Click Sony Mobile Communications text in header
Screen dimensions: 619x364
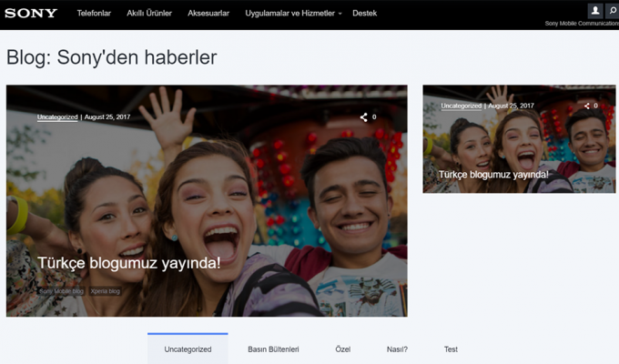tap(582, 24)
